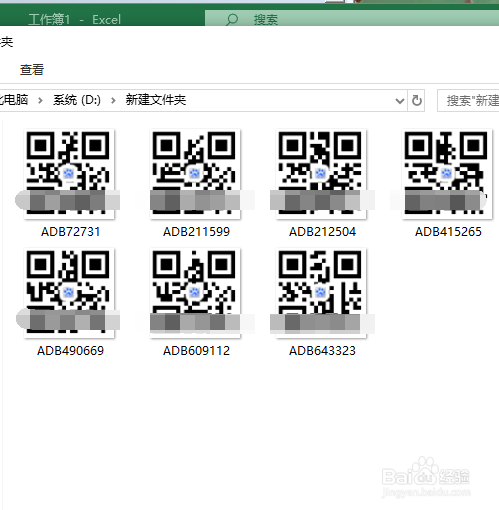The width and height of the screenshot is (499, 510).
Task: Click the 电脑 breadcrumb segment
Action: (14, 100)
